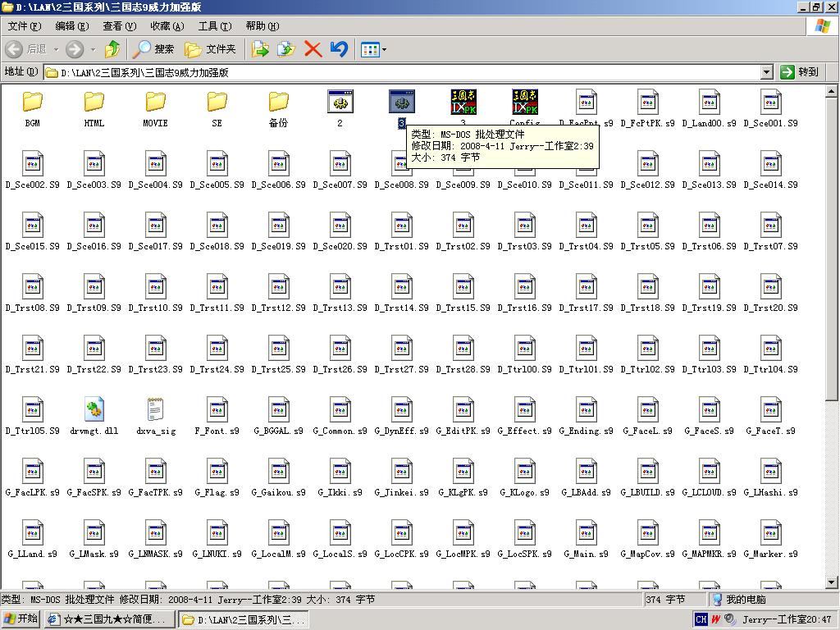Click the red Delete X toolbar icon
The height and width of the screenshot is (630, 840).
click(313, 49)
